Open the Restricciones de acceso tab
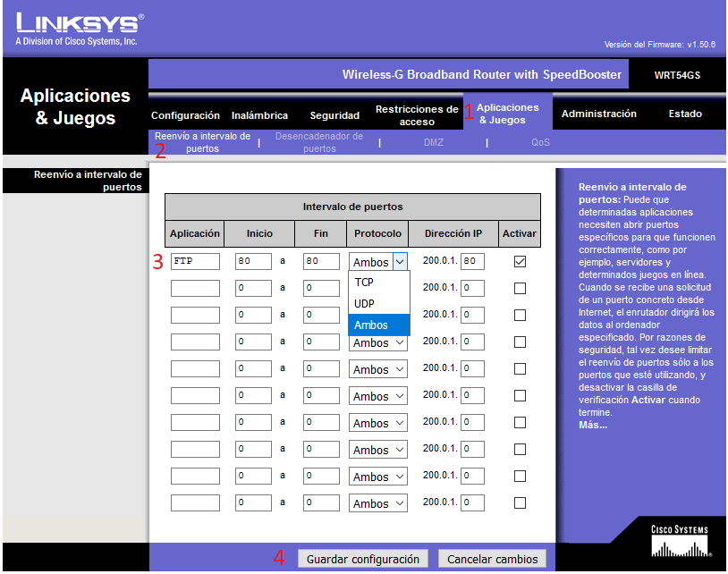 417,115
